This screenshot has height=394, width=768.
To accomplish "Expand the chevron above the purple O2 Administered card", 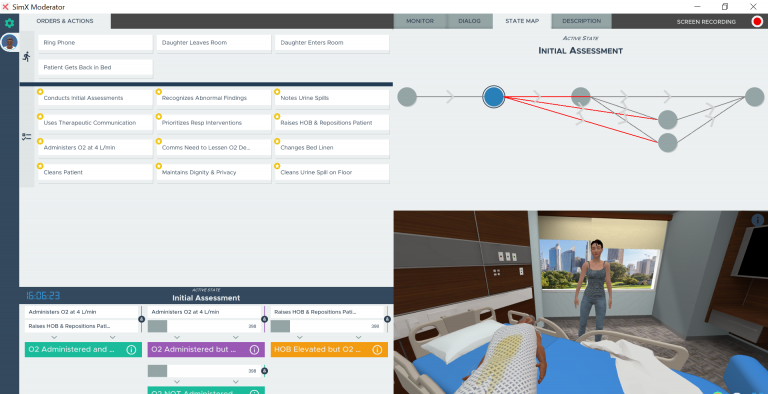I will point(177,337).
